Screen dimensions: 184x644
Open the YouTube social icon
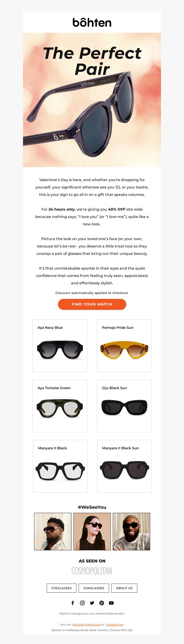111,603
